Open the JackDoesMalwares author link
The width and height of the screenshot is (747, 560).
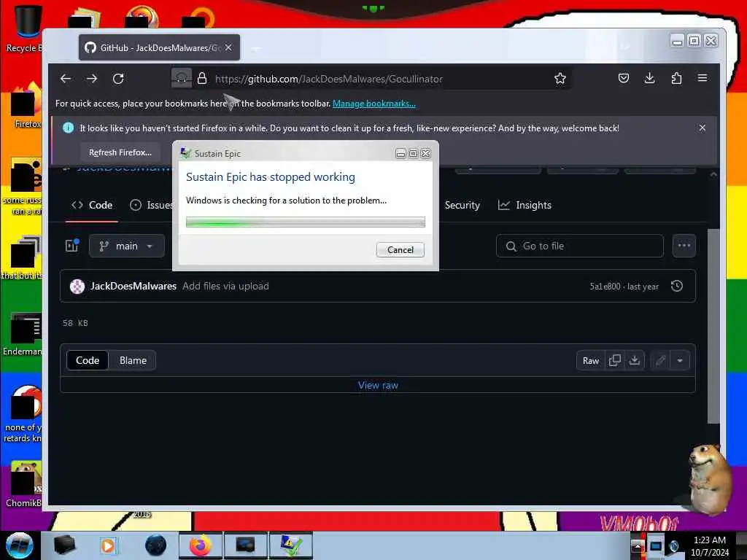coord(133,286)
